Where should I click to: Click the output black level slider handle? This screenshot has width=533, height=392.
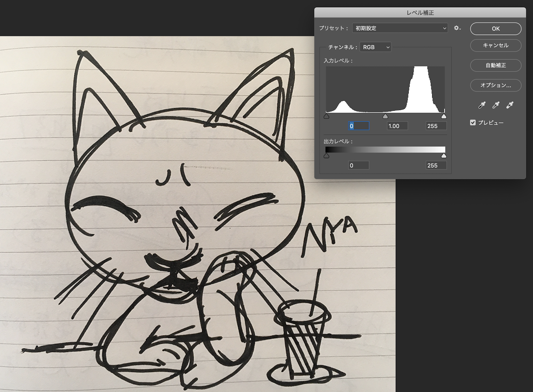pos(326,156)
